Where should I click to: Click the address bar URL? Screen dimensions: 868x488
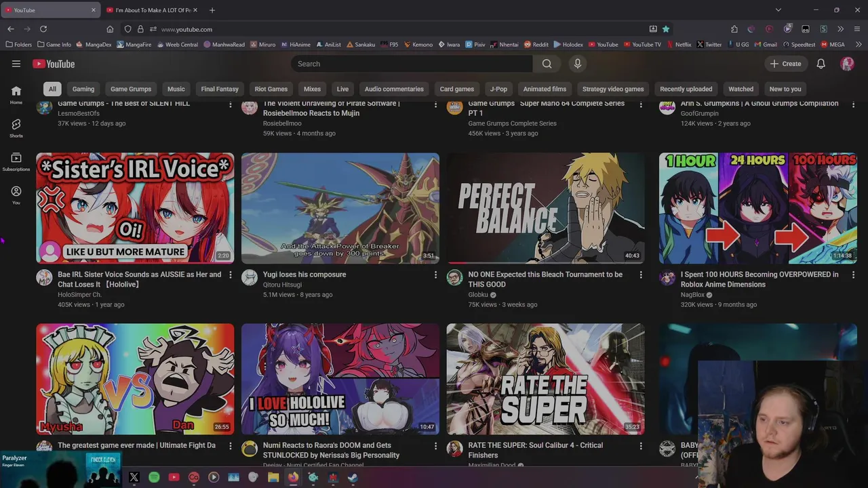pos(186,29)
